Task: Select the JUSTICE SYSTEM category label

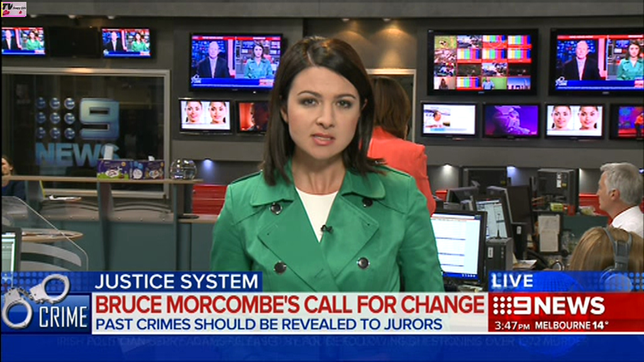Action: tap(177, 282)
